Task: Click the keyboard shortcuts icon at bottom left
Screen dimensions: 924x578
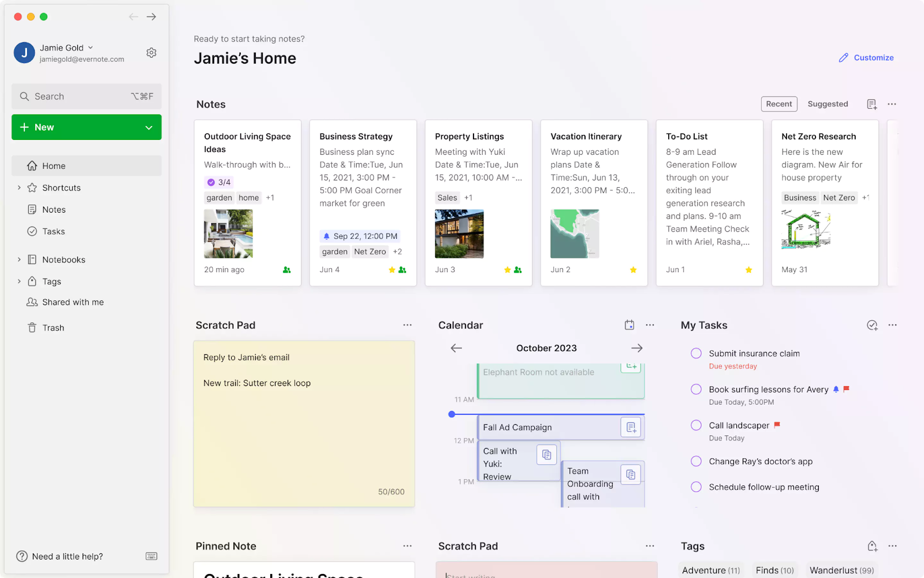Action: (151, 556)
